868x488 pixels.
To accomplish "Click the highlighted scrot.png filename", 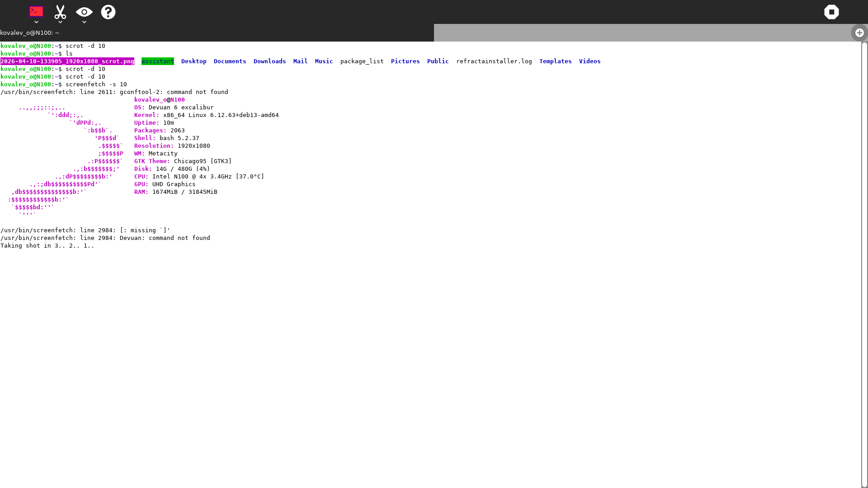I will click(x=67, y=61).
